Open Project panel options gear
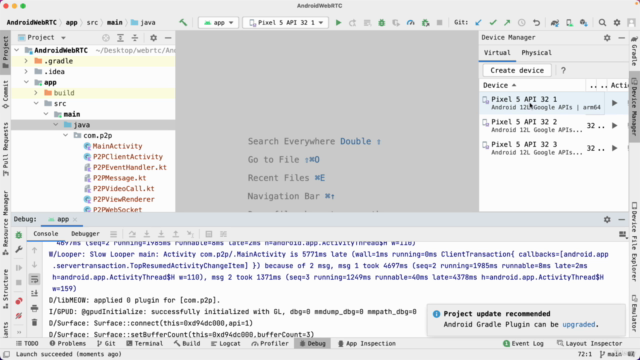 pyautogui.click(x=153, y=38)
